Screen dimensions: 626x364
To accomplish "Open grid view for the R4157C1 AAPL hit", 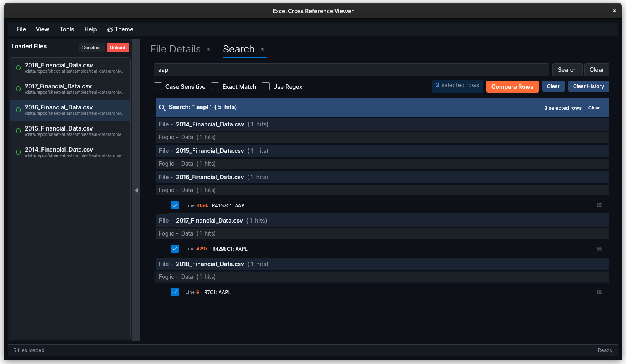I will (x=600, y=205).
